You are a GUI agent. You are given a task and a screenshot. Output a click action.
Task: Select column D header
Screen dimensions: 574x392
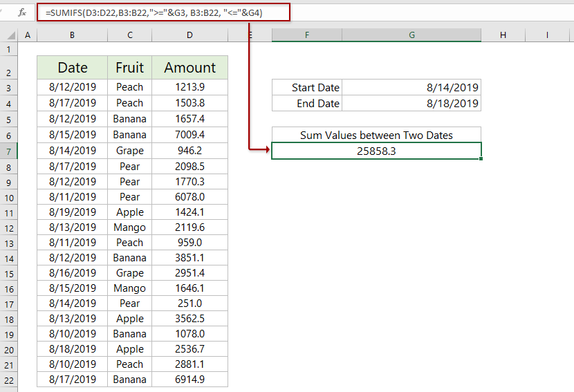pos(190,35)
